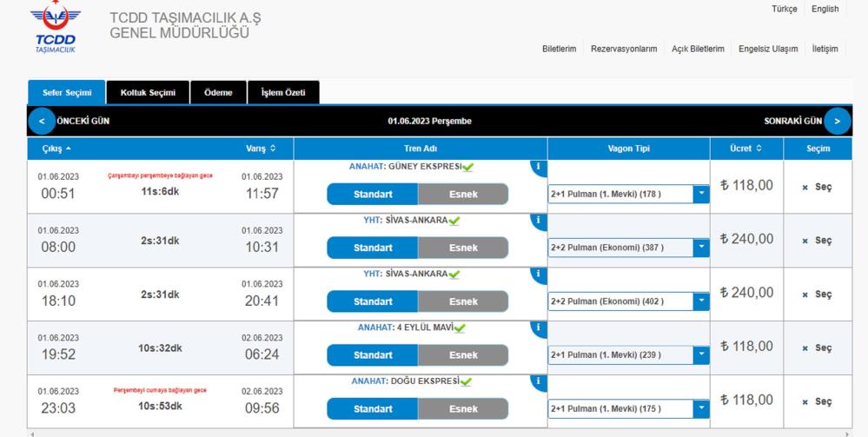The height and width of the screenshot is (437, 868).
Task: Click duration text 11s:6dk
Action: coord(160,192)
